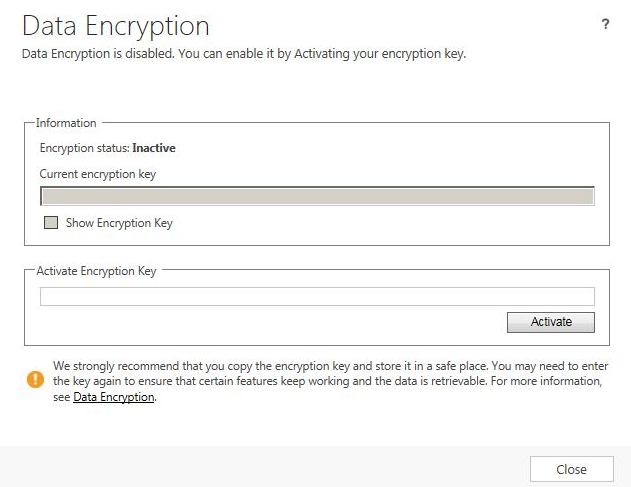The width and height of the screenshot is (631, 487).
Task: Click the "Show Encryption Key" label text
Action: [x=119, y=223]
